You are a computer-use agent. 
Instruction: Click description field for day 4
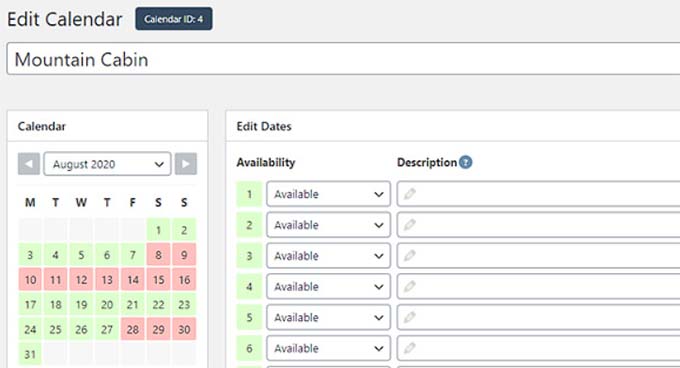538,286
